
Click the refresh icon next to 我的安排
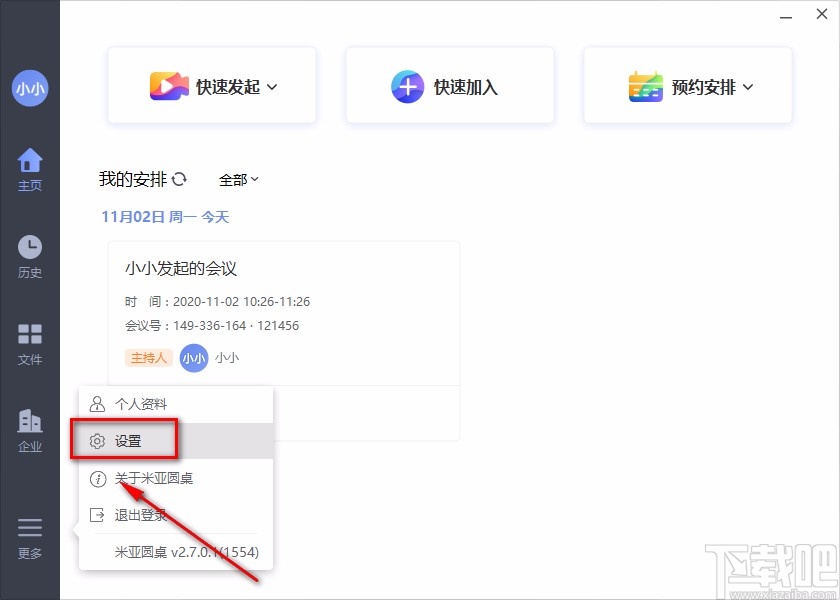coord(179,179)
